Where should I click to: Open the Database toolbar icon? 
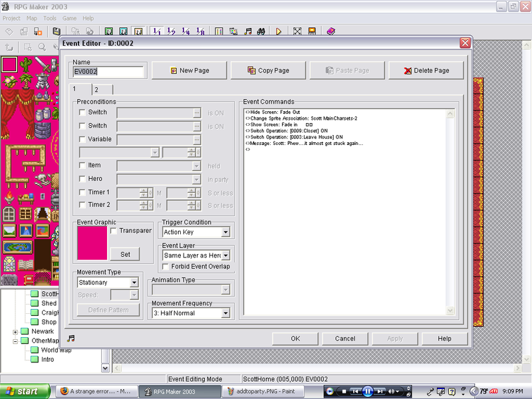pos(219,31)
